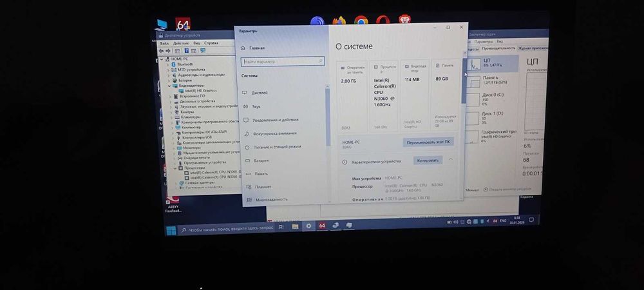Launch the Chrome icon at the top
644x290 pixels.
point(361,21)
